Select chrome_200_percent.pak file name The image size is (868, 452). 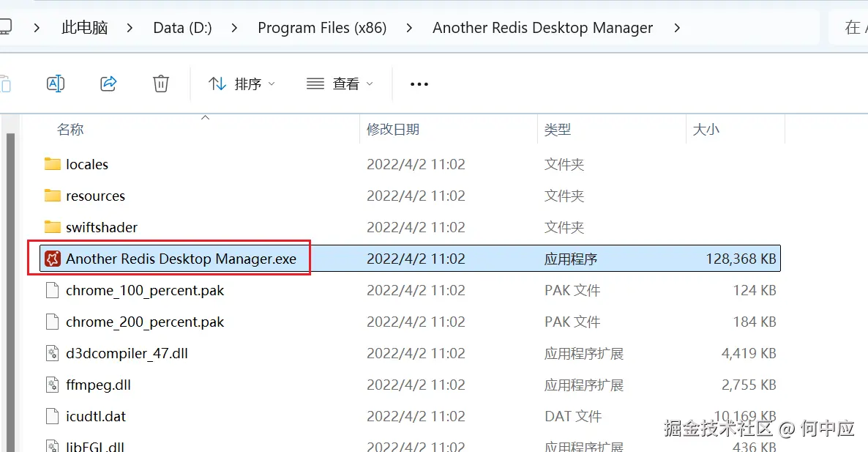click(145, 322)
